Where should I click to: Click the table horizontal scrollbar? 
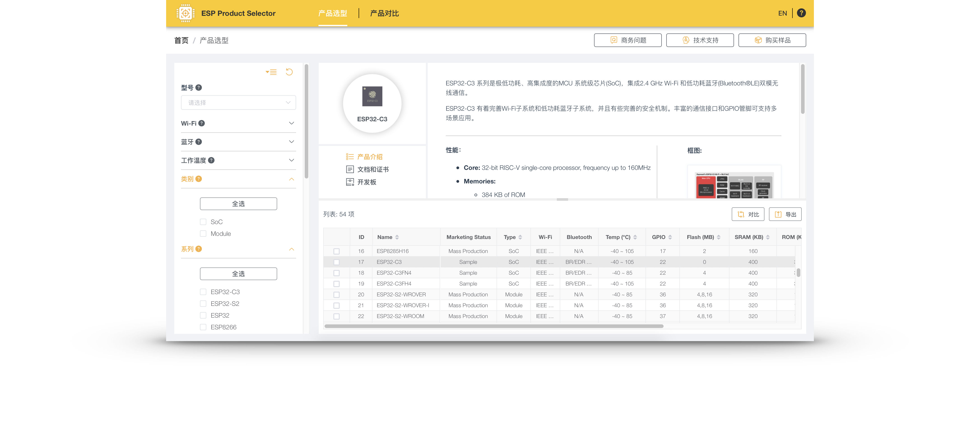[493, 326]
